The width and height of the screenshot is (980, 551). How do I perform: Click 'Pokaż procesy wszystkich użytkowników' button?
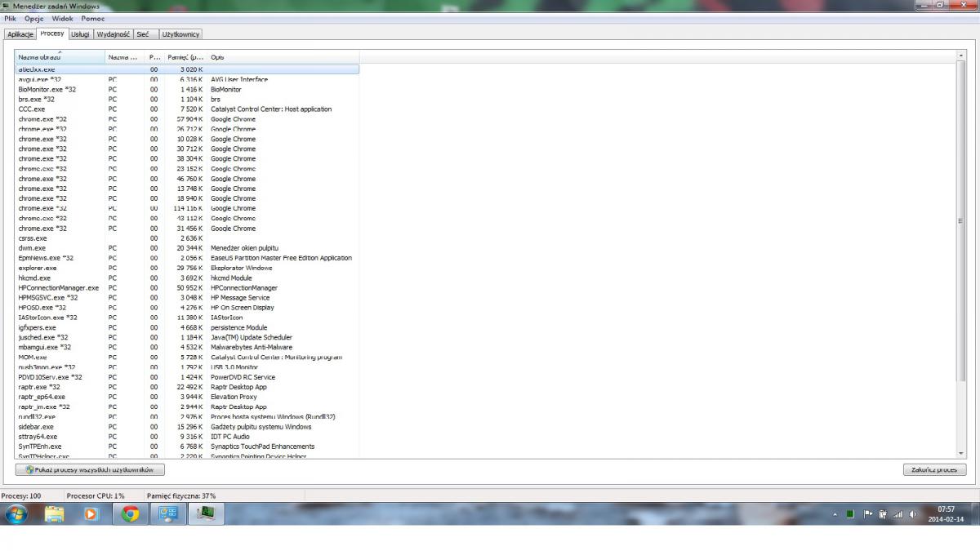(x=91, y=469)
